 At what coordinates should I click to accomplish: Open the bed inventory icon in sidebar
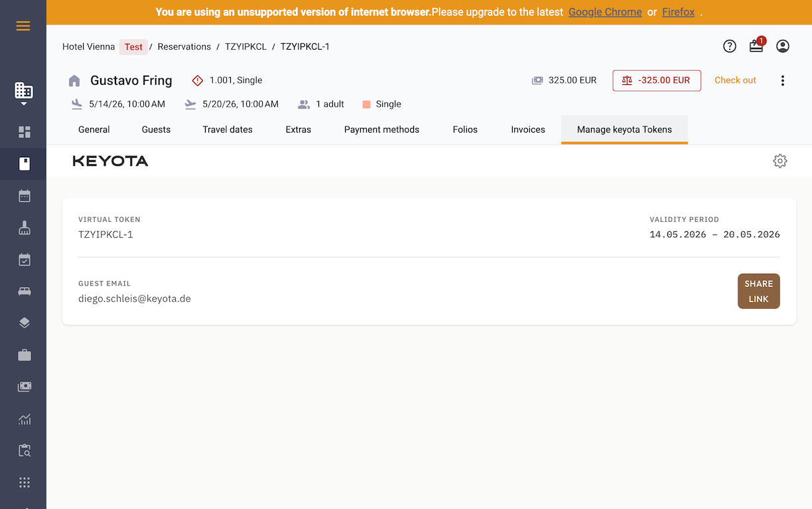pyautogui.click(x=25, y=292)
